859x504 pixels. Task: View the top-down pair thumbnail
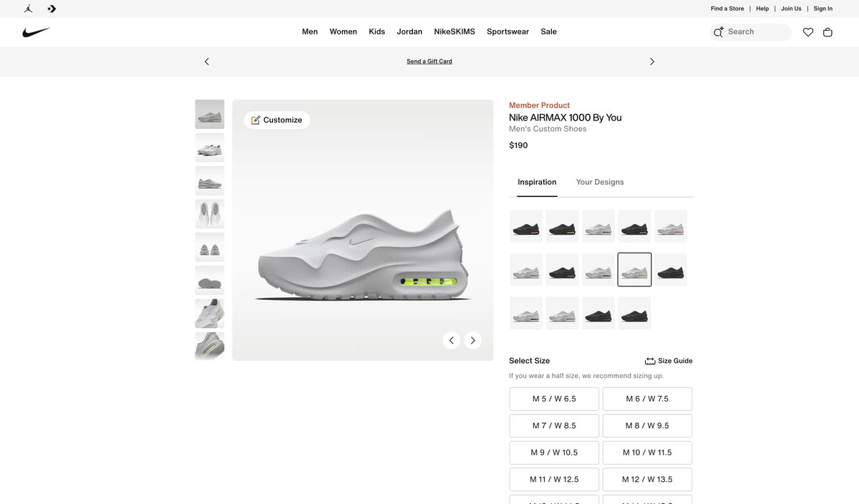(210, 213)
